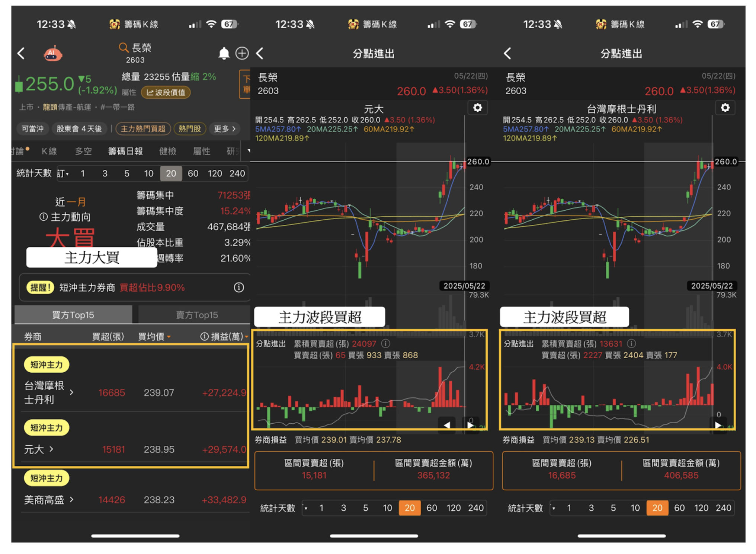Open chart settings gear in 元大 panel
The width and height of the screenshot is (756, 554).
[x=477, y=108]
